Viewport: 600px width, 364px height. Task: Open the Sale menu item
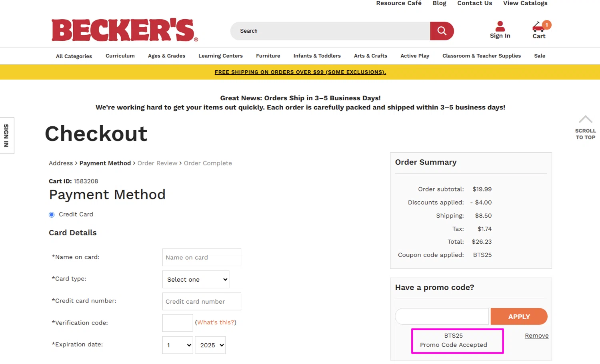coord(540,56)
